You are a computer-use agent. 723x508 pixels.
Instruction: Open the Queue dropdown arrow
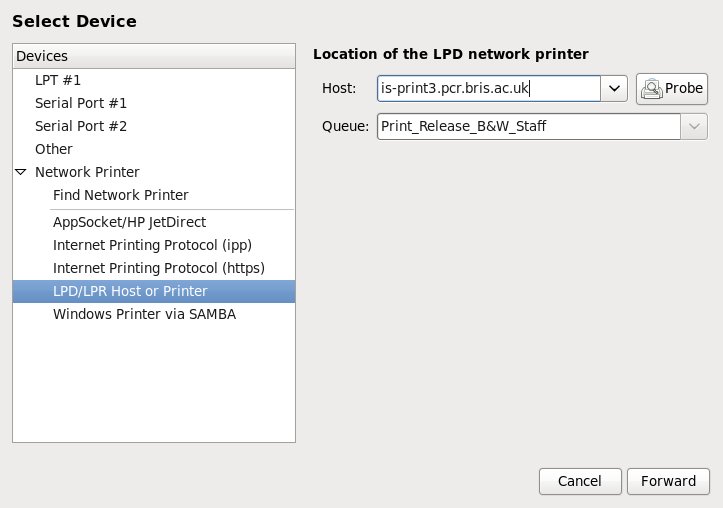click(694, 127)
